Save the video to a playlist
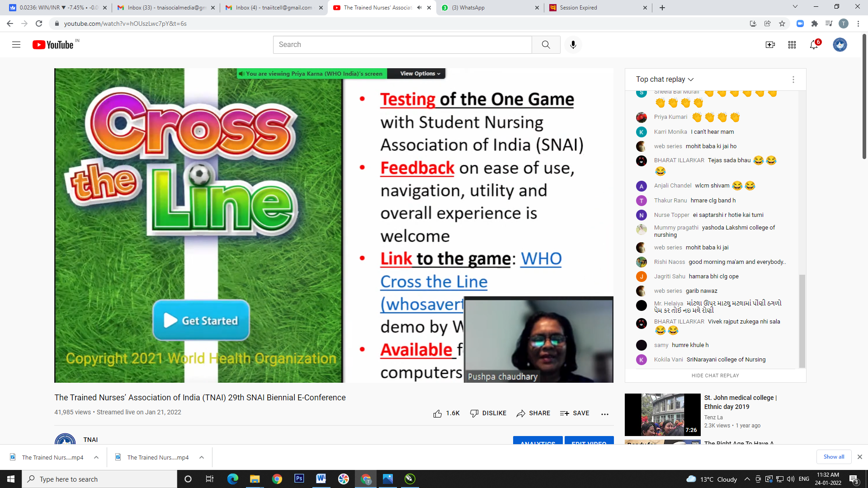This screenshot has width=868, height=488. [x=574, y=413]
